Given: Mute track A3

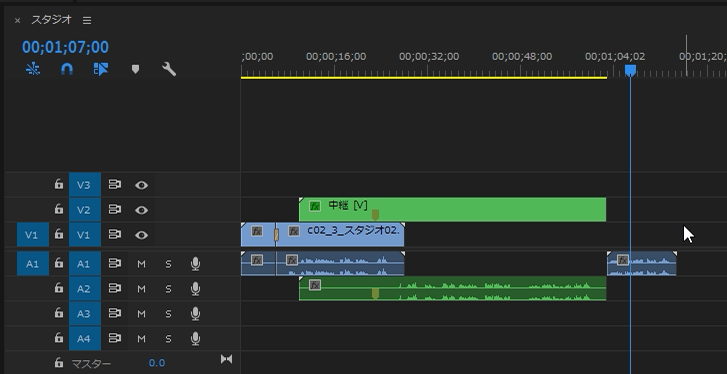Looking at the screenshot, I should (x=141, y=314).
